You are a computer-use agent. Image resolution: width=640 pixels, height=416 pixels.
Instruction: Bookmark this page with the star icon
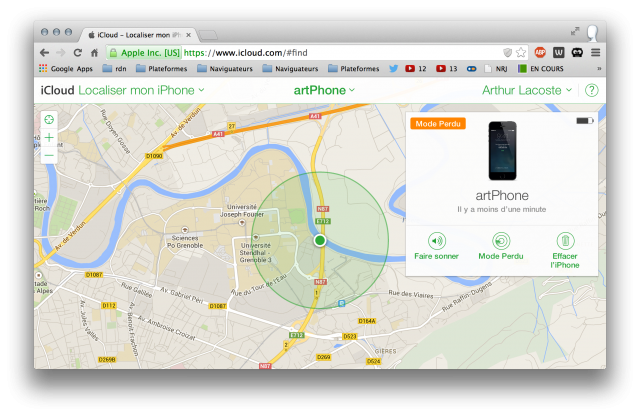(x=521, y=53)
